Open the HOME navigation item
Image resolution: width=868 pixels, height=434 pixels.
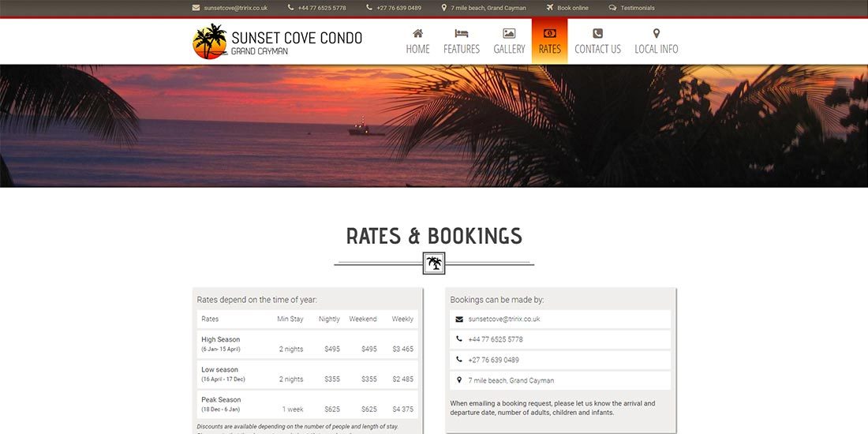418,42
